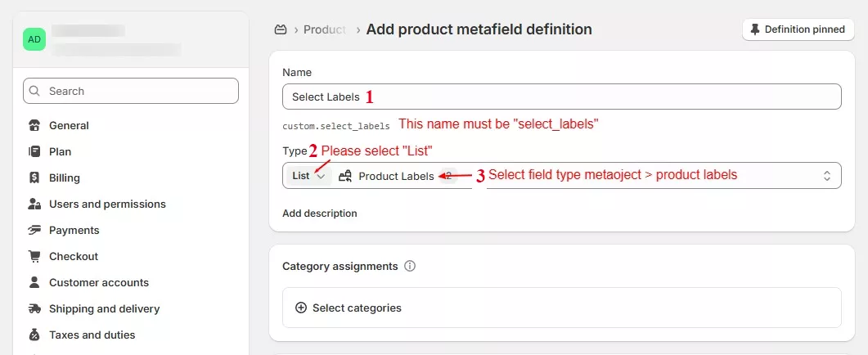The width and height of the screenshot is (868, 355).
Task: Click the settings breadcrumb home icon
Action: click(x=281, y=29)
